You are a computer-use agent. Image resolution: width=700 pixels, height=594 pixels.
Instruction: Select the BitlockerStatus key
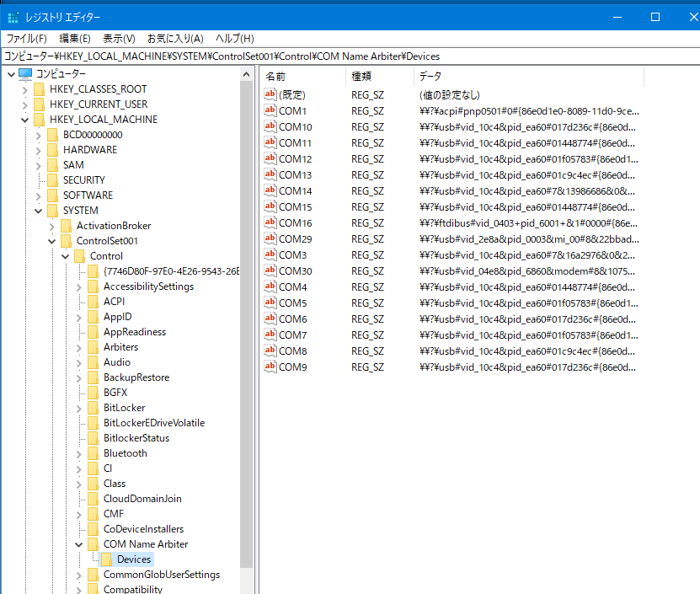(136, 437)
